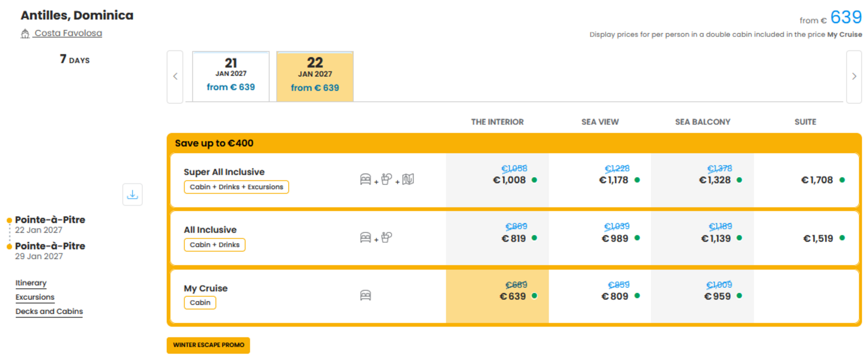Click the My Cruise cabin bed icon

click(x=365, y=295)
